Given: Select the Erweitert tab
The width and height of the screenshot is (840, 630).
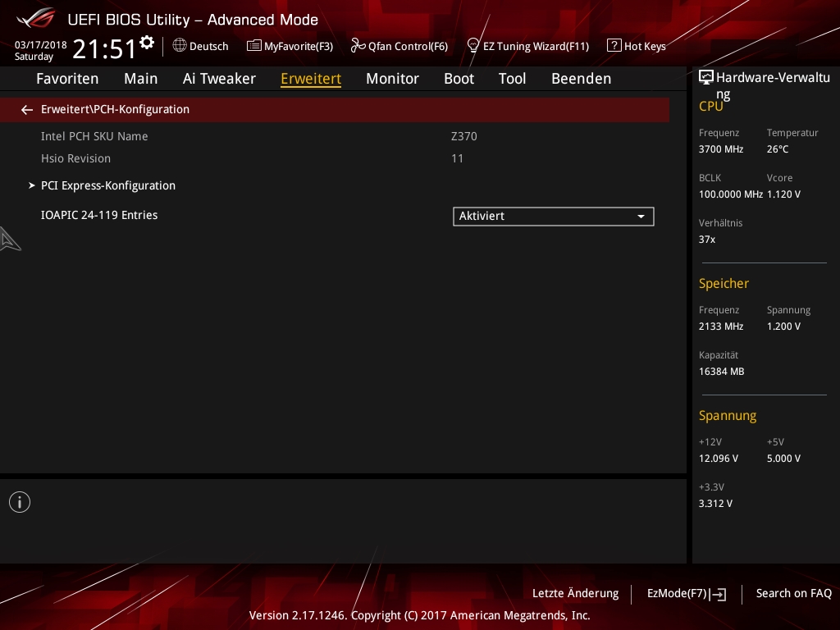Looking at the screenshot, I should point(311,79).
